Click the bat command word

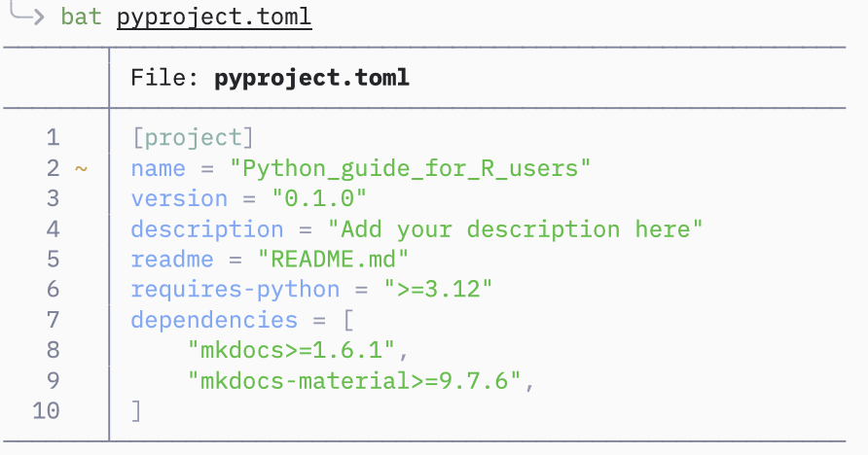[82, 17]
